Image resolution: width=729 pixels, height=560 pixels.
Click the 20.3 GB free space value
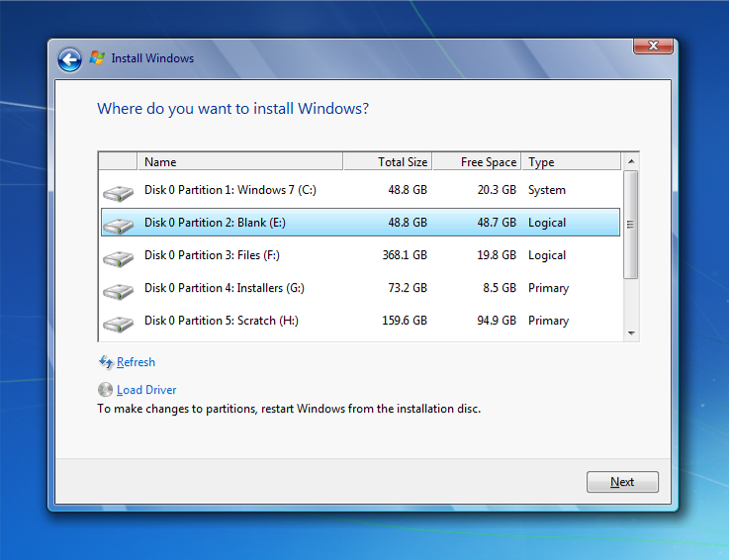tap(497, 190)
